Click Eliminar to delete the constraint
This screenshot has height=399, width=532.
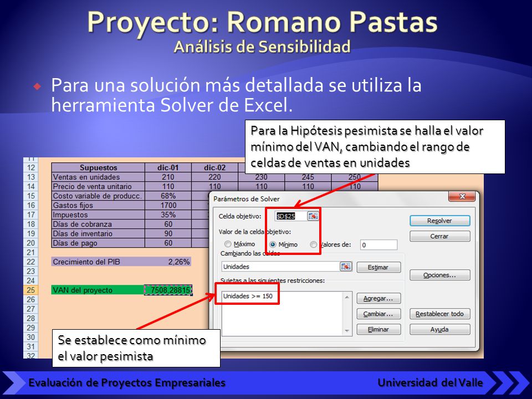(378, 329)
